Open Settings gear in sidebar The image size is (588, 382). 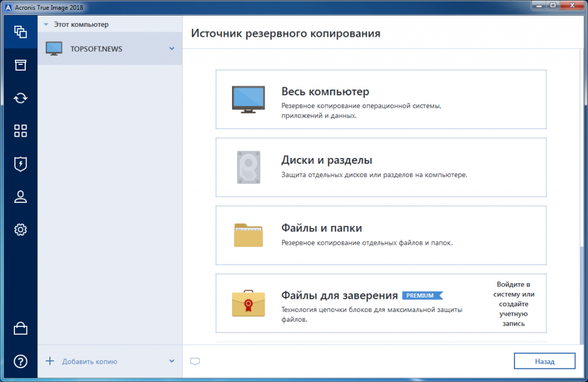(x=21, y=230)
